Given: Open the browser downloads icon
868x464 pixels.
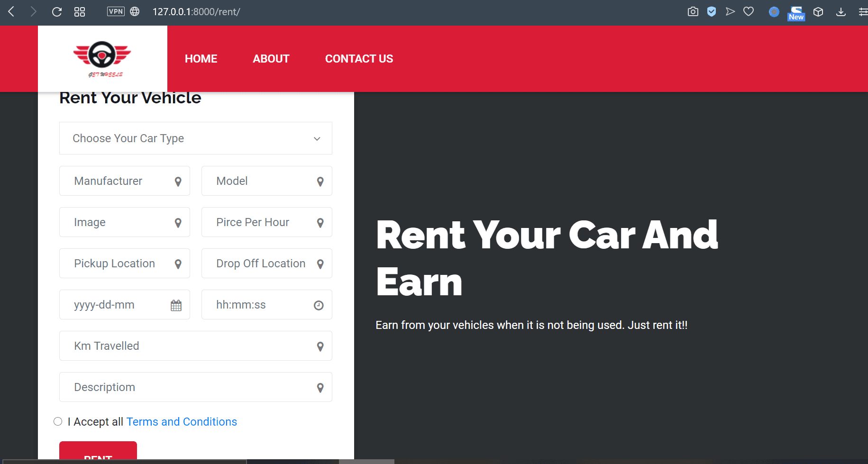Looking at the screenshot, I should pyautogui.click(x=841, y=12).
